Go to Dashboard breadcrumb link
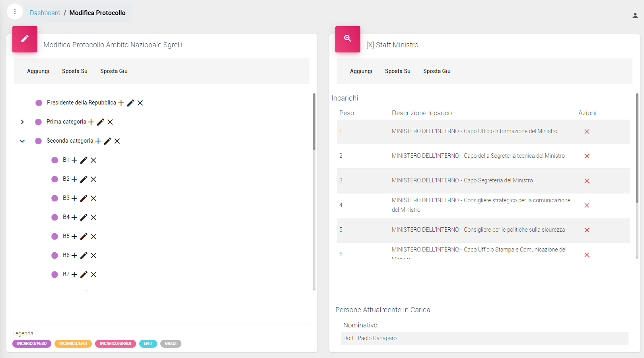The width and height of the screenshot is (644, 358). 45,13
